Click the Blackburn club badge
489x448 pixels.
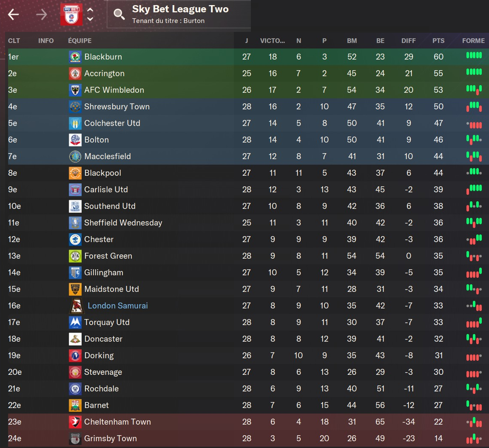[x=75, y=57]
